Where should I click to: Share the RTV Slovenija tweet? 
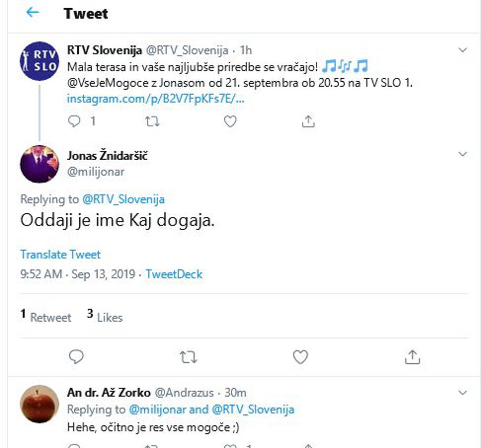pyautogui.click(x=308, y=121)
